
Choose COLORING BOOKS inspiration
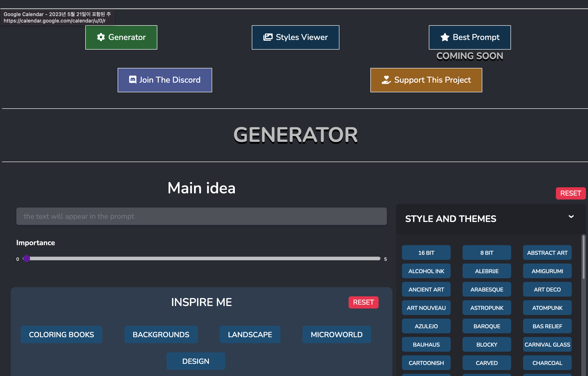(61, 334)
